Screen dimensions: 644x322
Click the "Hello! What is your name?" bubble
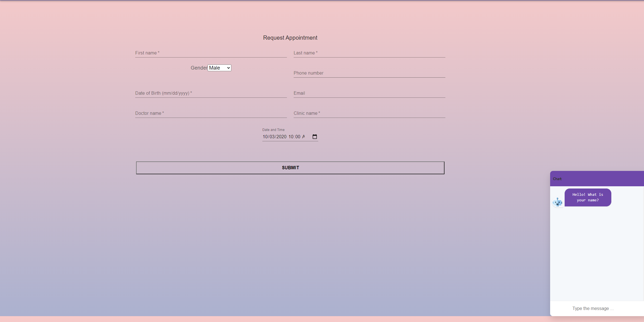[588, 197]
